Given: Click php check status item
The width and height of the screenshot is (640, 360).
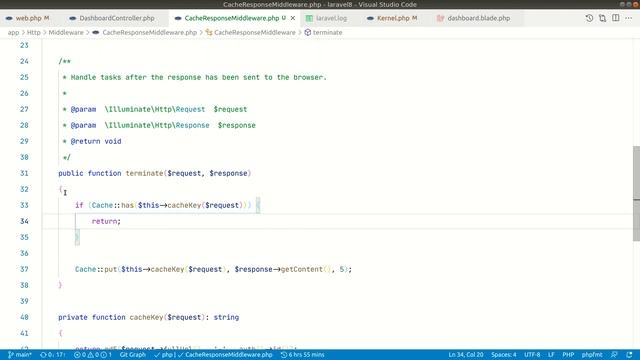Looking at the screenshot, I should (164, 355).
